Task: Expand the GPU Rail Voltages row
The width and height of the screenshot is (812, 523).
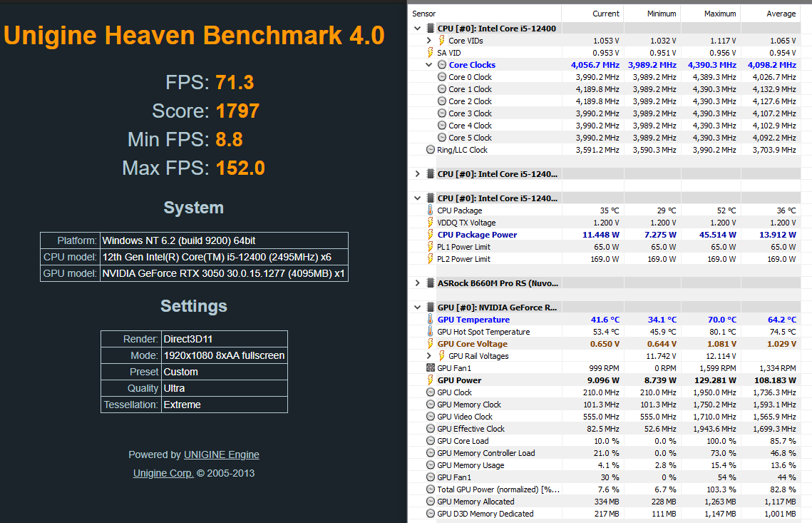Action: click(428, 356)
